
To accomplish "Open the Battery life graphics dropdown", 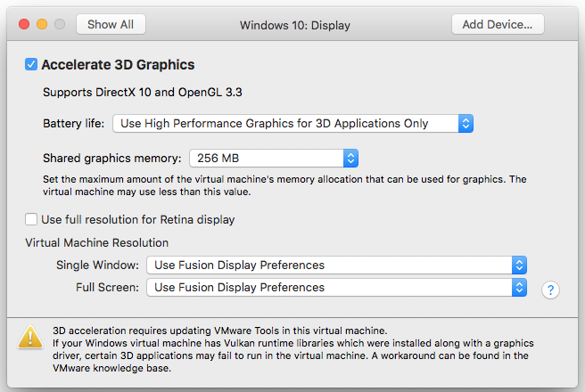I will pos(292,123).
